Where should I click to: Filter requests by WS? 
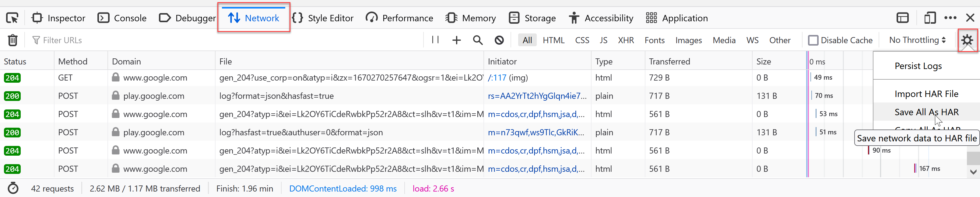pyautogui.click(x=752, y=40)
